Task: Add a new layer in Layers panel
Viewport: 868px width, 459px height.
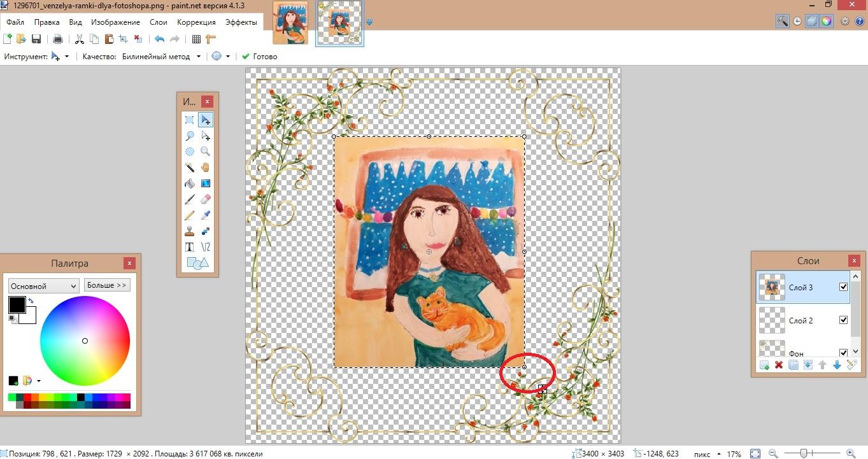Action: (x=764, y=365)
